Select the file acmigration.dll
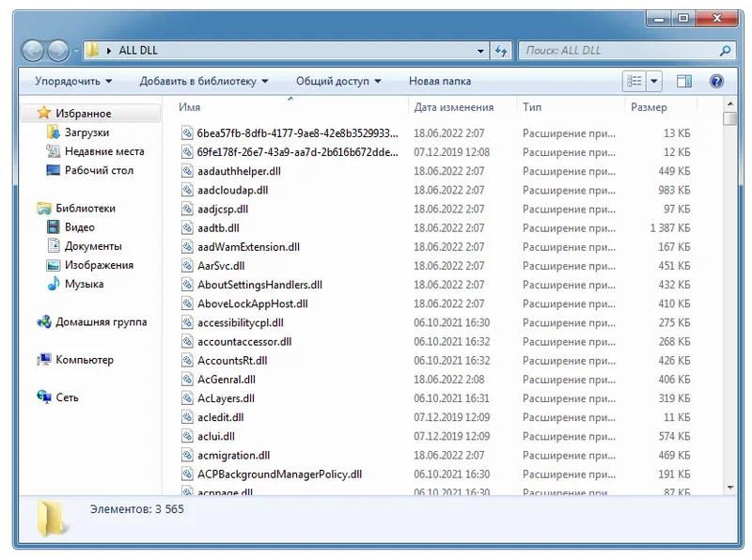Screen dimensions: 752x560 point(233,455)
